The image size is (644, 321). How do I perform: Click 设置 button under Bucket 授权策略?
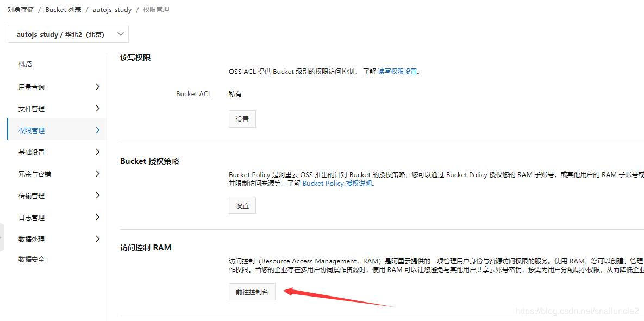242,205
